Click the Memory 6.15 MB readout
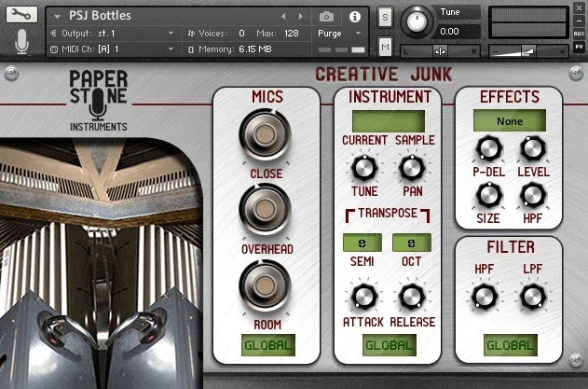The height and width of the screenshot is (389, 588). coord(255,49)
